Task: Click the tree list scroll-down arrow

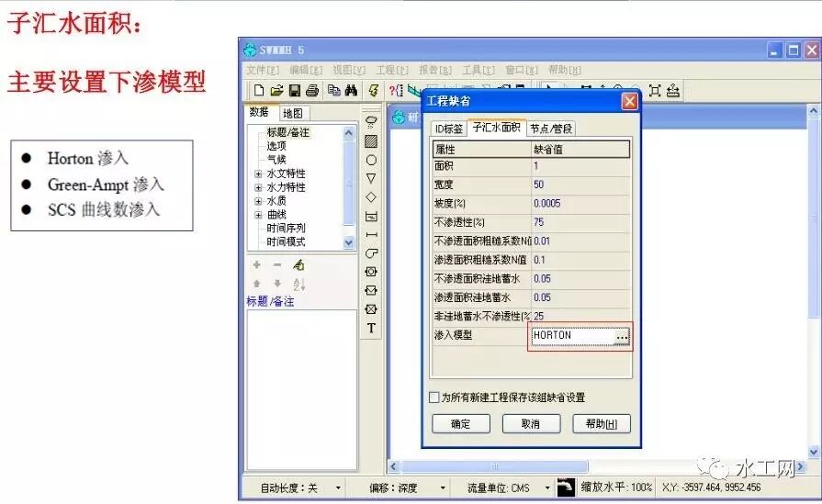Action: (349, 242)
